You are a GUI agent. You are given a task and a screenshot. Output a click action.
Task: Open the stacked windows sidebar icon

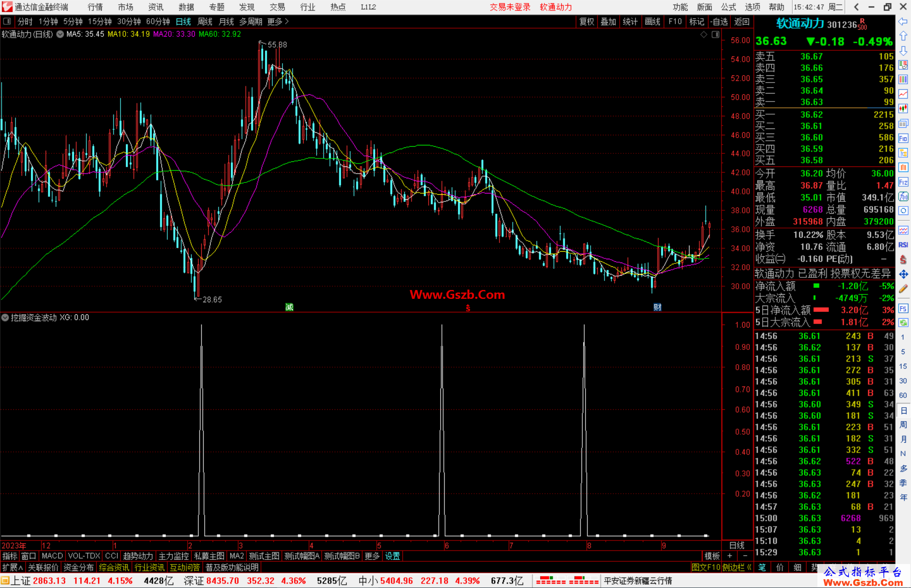pos(903,124)
